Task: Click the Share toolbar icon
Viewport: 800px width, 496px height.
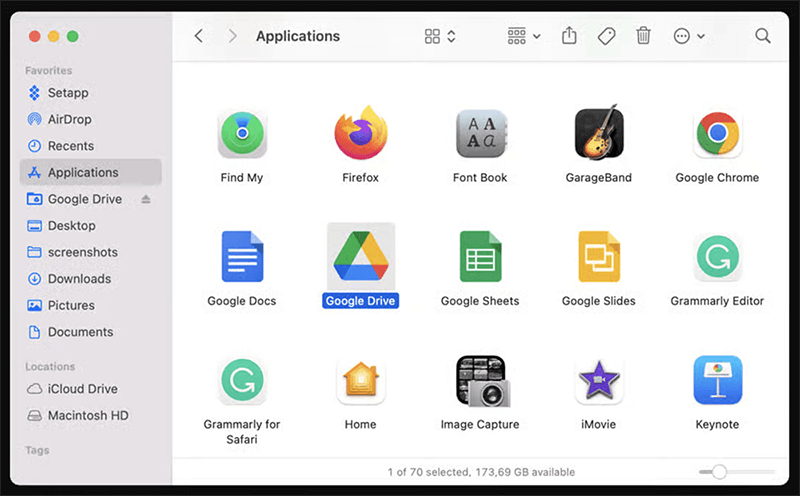Action: [569, 36]
